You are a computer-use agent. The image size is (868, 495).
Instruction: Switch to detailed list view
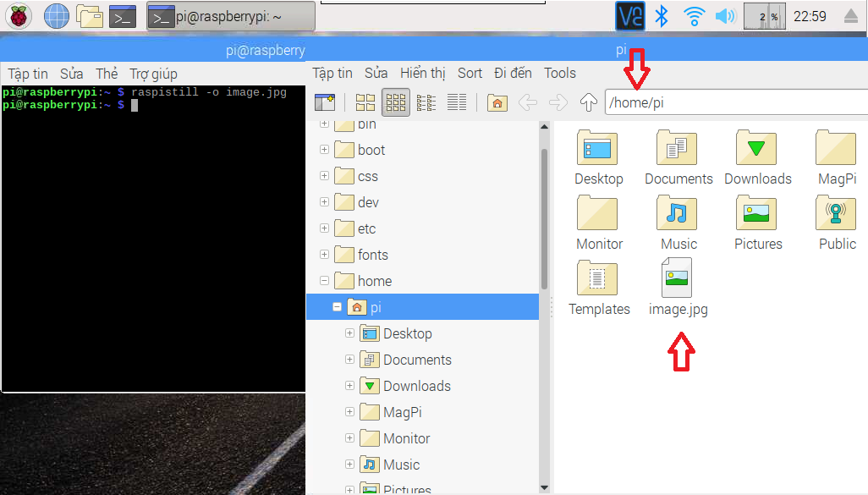(457, 102)
